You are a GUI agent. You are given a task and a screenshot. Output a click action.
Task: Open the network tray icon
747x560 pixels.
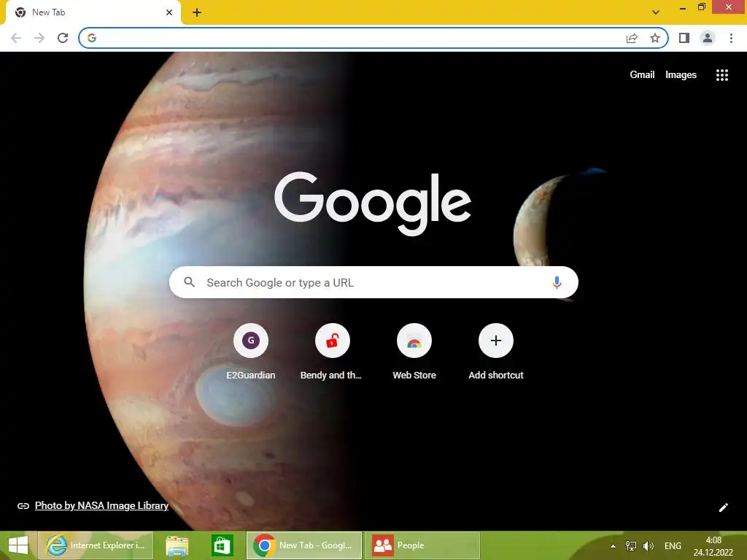click(631, 546)
